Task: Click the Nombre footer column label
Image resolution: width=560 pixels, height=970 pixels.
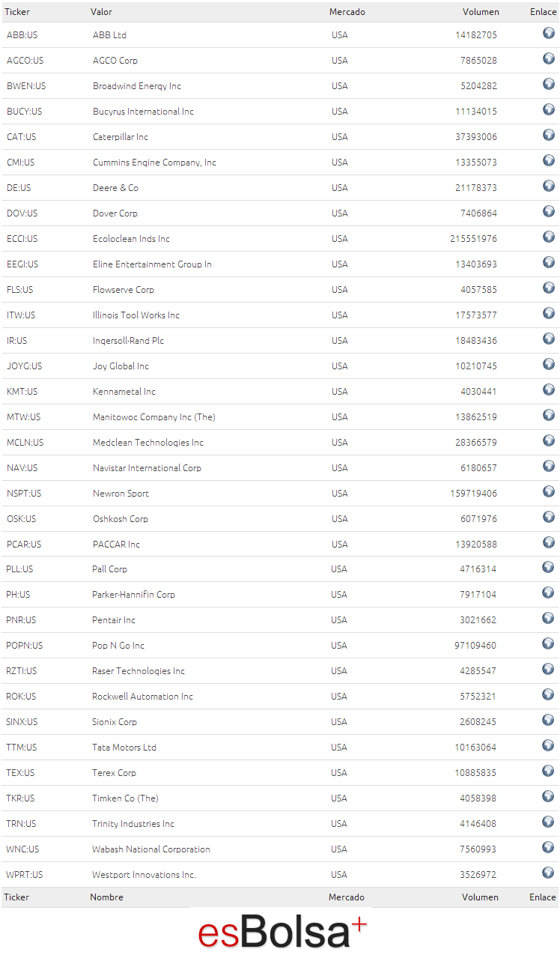Action: pos(107,897)
